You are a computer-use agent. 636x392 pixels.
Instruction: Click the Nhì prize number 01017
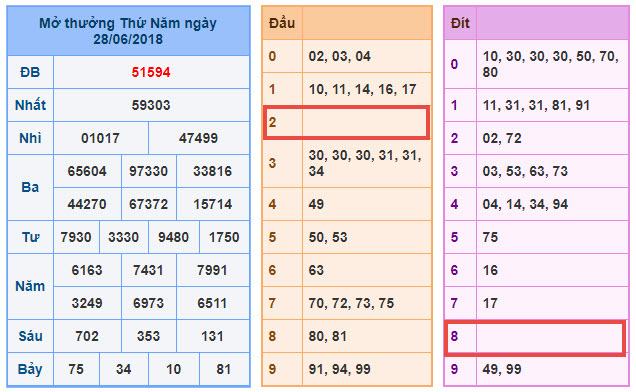(x=100, y=138)
